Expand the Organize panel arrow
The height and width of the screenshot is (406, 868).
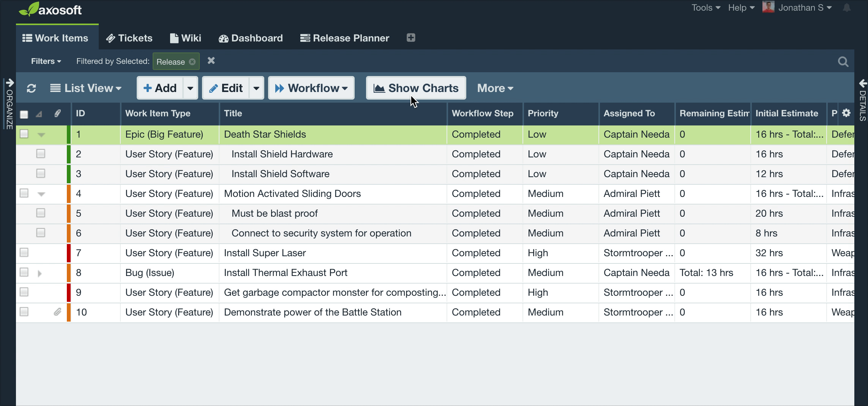[x=10, y=83]
